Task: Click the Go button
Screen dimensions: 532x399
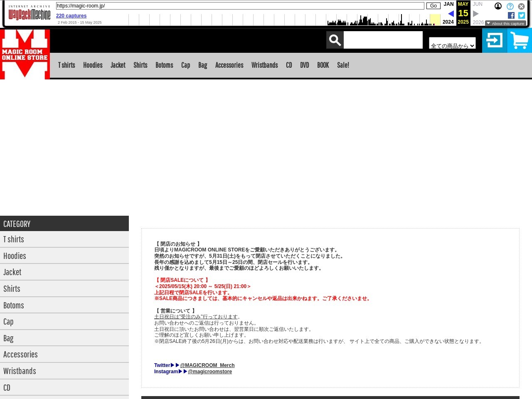Action: pyautogui.click(x=433, y=6)
